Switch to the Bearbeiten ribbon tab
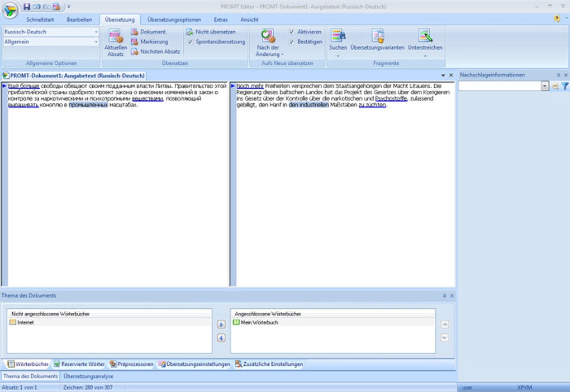Screen dimensions: 570x392 coord(79,20)
